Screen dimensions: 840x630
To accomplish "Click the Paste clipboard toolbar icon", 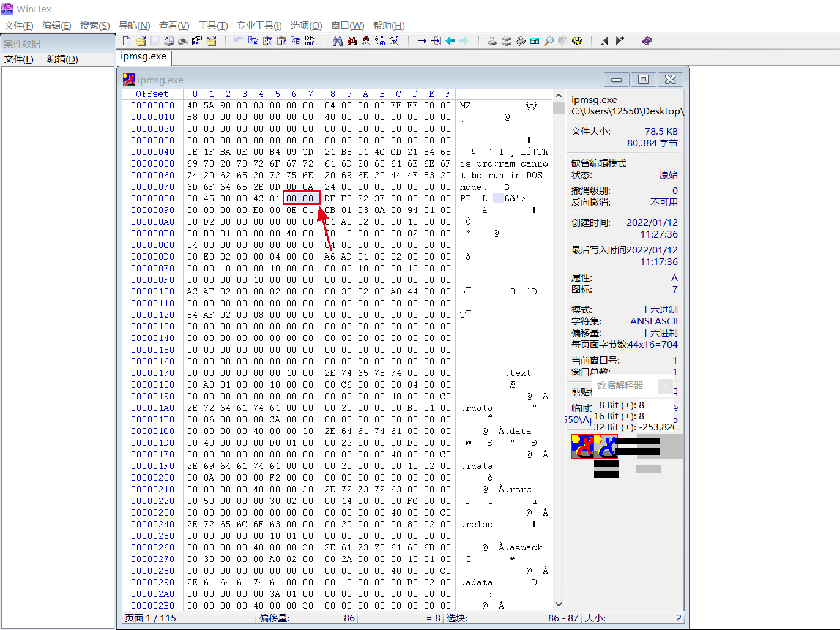I will click(x=281, y=41).
